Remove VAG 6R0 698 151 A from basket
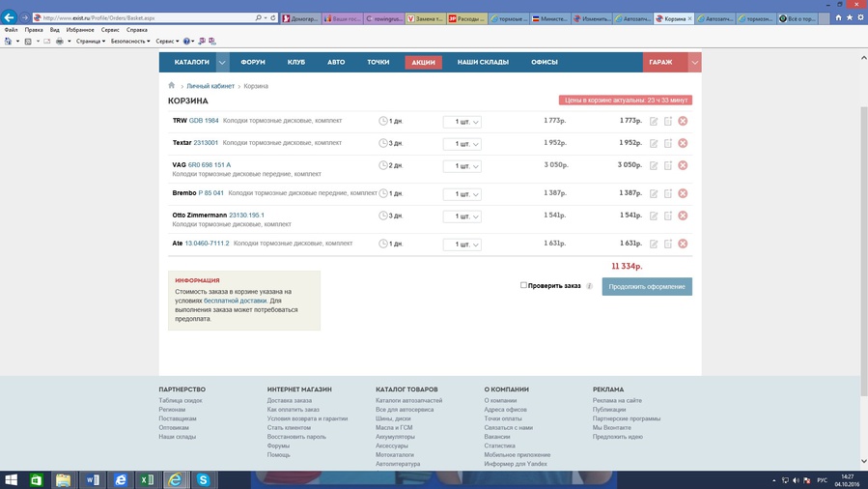This screenshot has height=489, width=868. click(683, 165)
